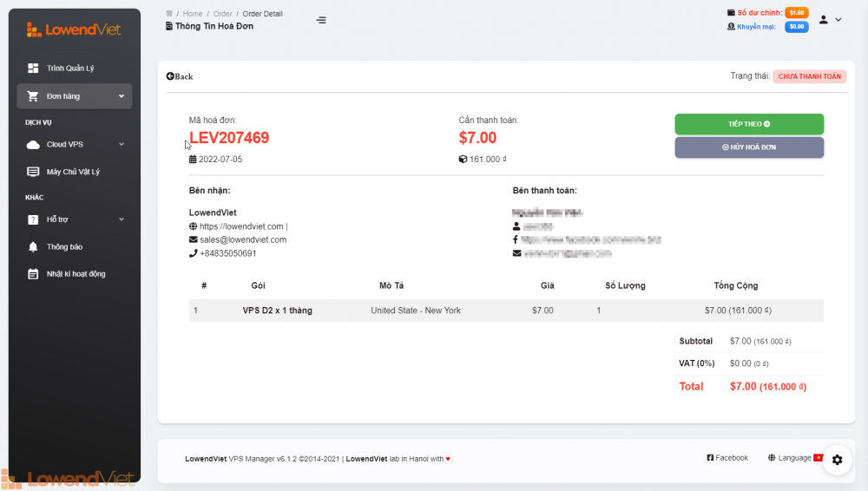Open the user account avatar icon
Image resolution: width=868 pixels, height=491 pixels.
point(824,19)
